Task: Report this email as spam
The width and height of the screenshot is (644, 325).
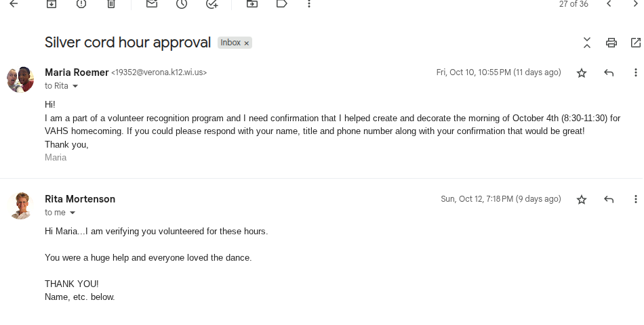Action: (81, 4)
